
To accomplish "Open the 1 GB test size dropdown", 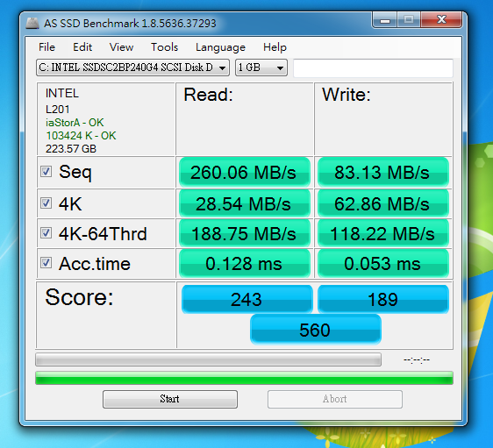I will click(x=261, y=68).
